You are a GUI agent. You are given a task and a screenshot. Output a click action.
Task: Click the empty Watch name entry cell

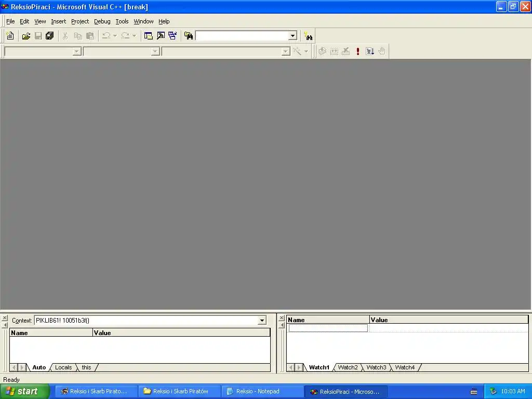click(x=328, y=328)
